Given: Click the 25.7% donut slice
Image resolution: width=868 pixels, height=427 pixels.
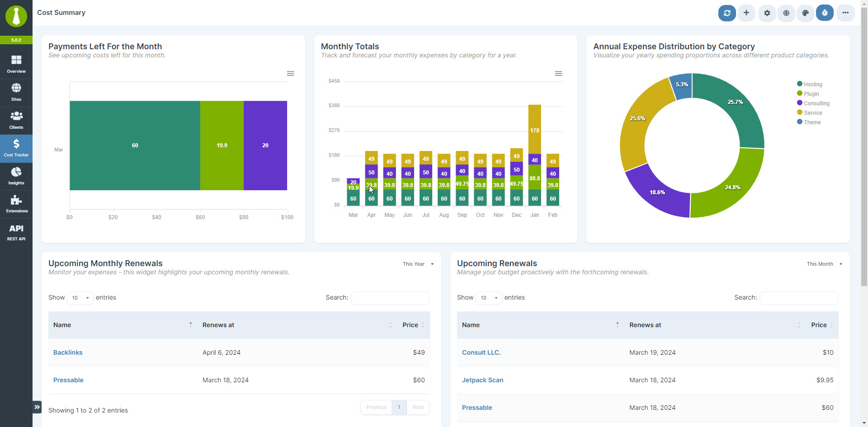Looking at the screenshot, I should click(x=736, y=102).
